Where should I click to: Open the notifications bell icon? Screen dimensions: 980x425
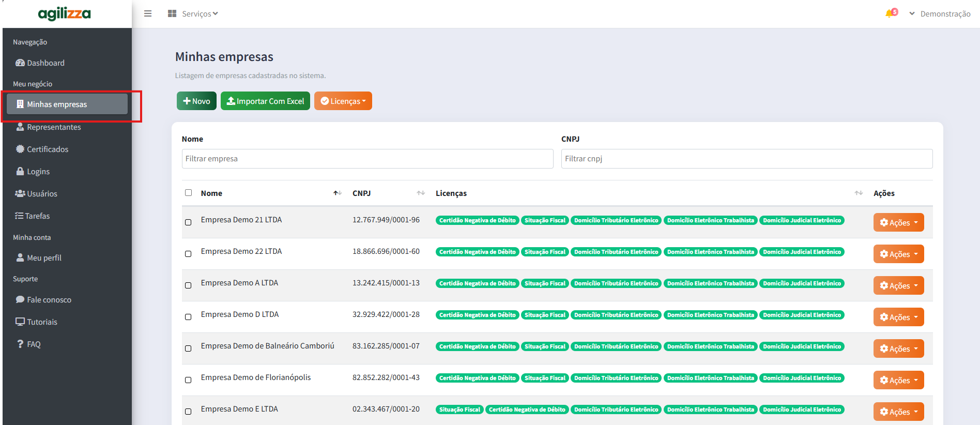point(890,13)
